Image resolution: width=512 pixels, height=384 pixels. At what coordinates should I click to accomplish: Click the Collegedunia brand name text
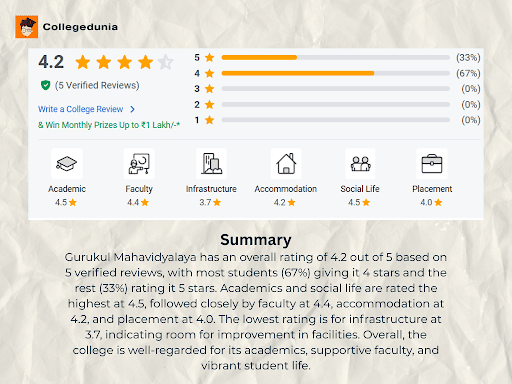(x=80, y=27)
